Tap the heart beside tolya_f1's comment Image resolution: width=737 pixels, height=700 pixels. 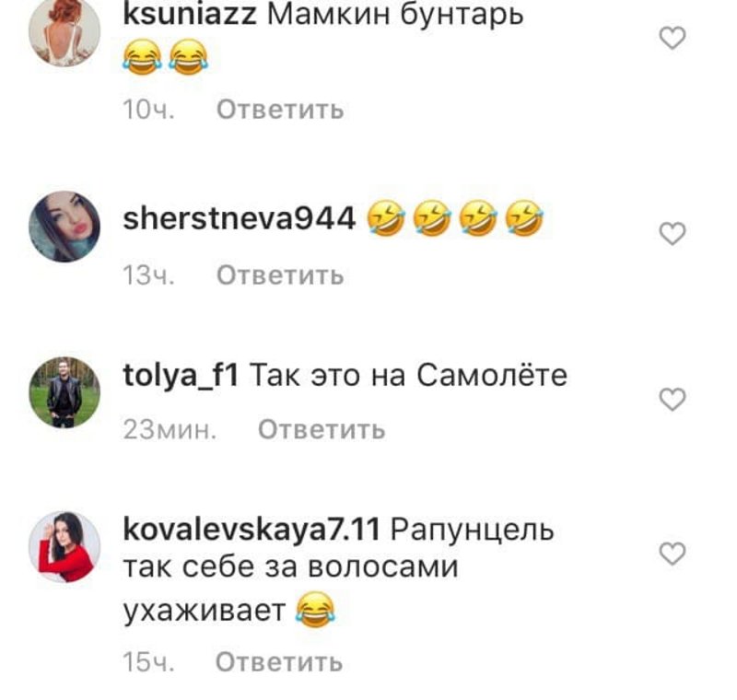coord(673,400)
